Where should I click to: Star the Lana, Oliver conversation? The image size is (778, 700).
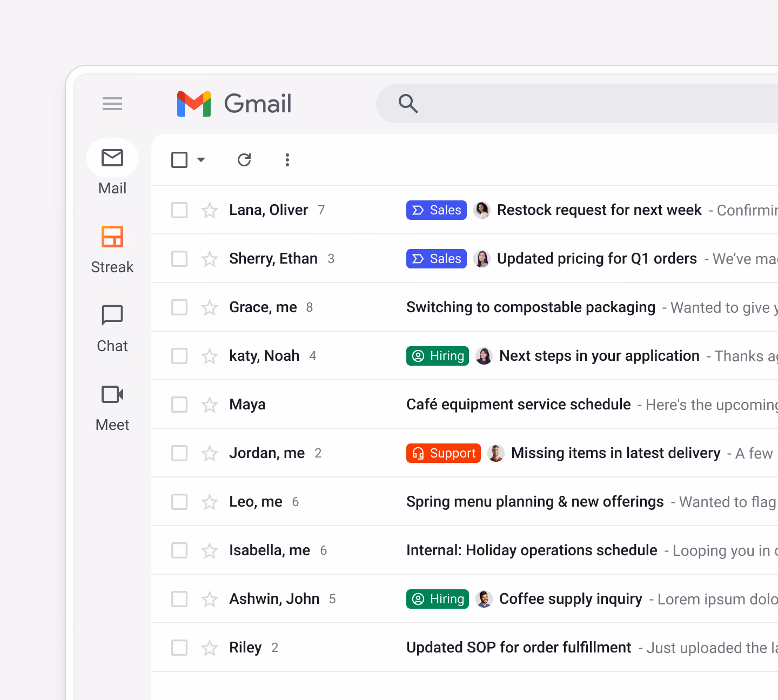pos(210,210)
